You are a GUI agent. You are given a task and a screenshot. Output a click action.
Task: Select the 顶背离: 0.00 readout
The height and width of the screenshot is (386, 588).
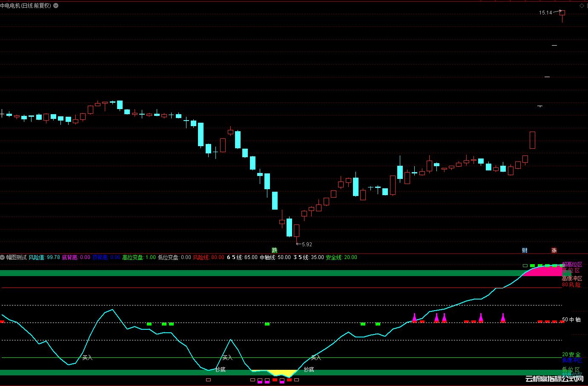[106, 257]
